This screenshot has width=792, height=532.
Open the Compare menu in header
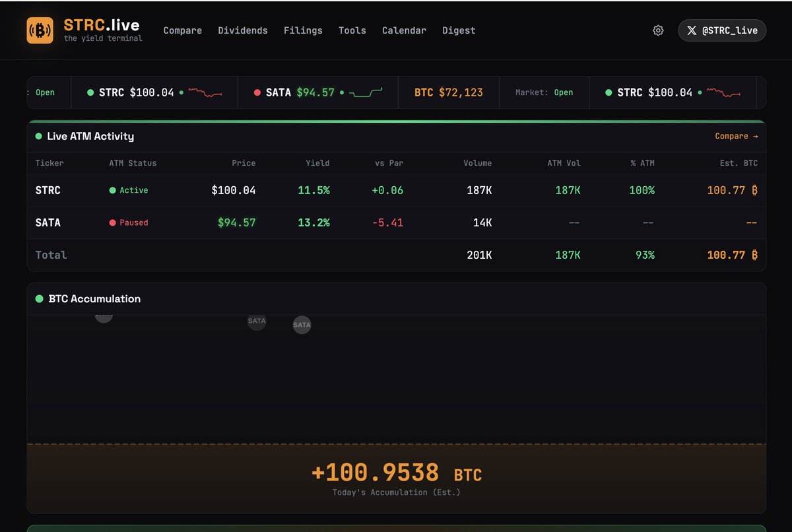pyautogui.click(x=183, y=30)
